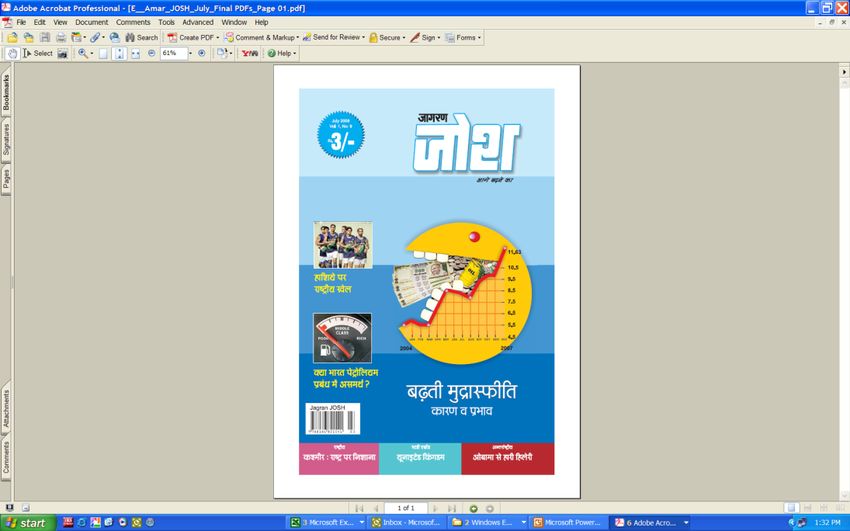This screenshot has height=531, width=850.
Task: Click the Open file folder icon
Action: [x=12, y=37]
